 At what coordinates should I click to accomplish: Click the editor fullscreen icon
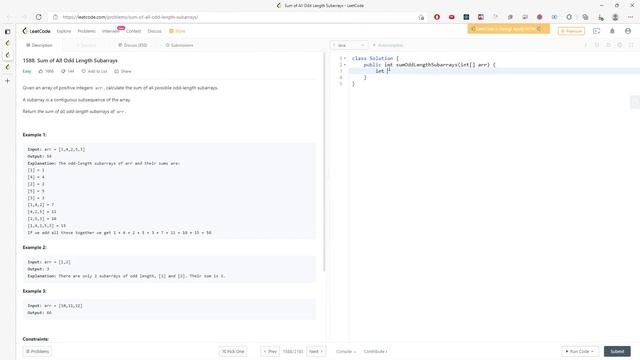point(631,45)
